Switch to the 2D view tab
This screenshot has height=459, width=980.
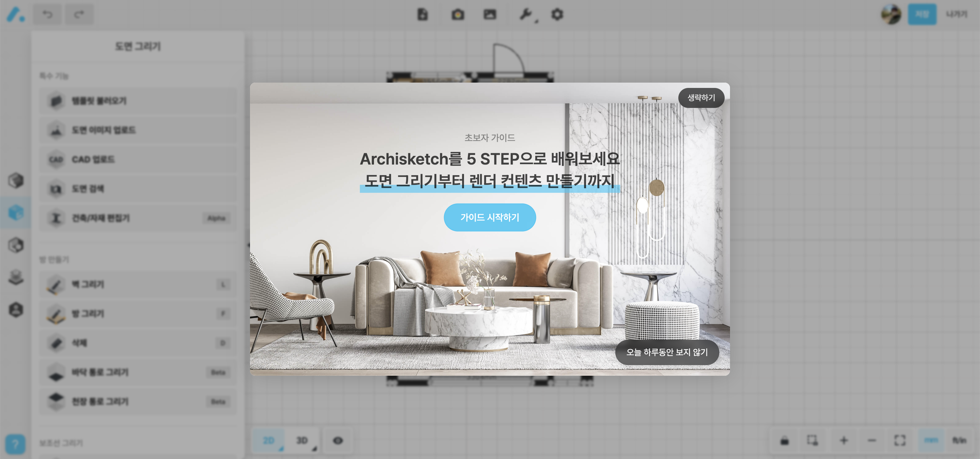pos(269,440)
